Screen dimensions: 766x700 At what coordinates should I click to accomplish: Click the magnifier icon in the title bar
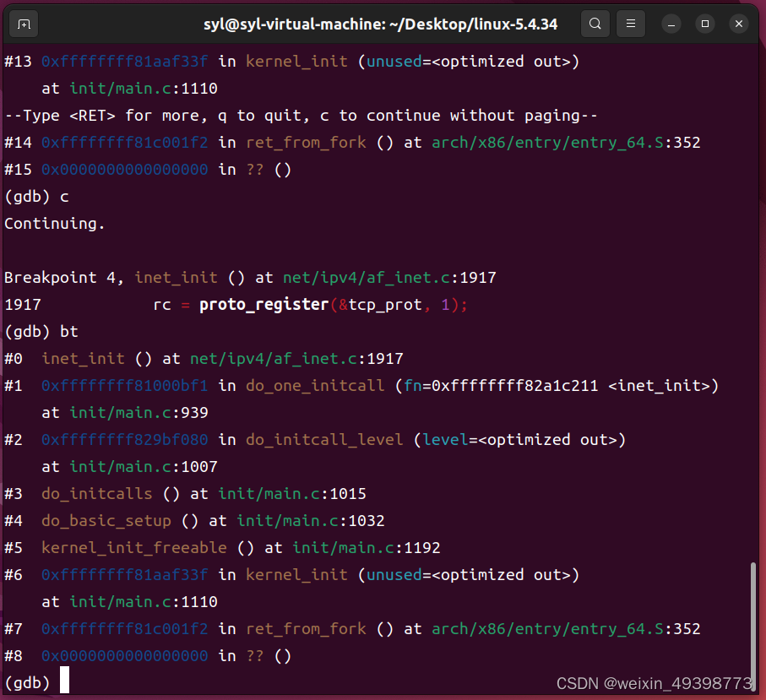(595, 23)
